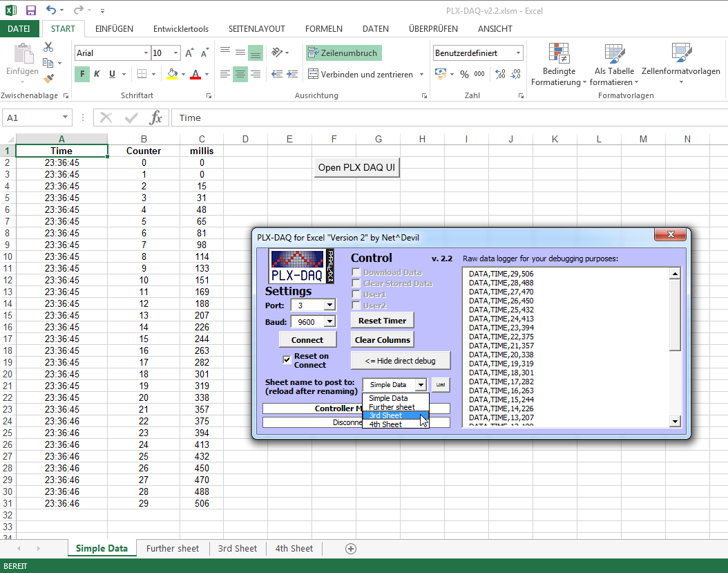Viewport: 728px width, 573px height.
Task: Apply red font color A
Action: pyautogui.click(x=195, y=74)
